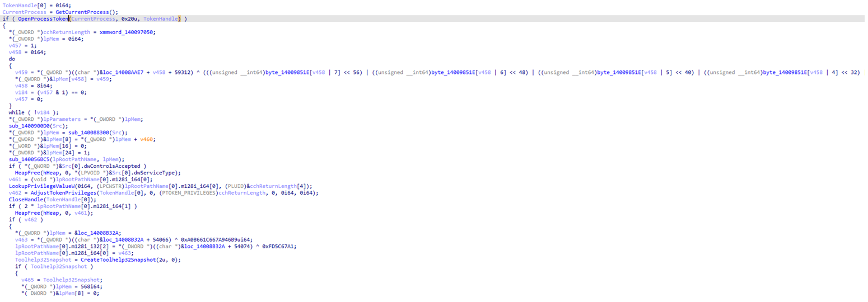
Task: Select xmmword_140097050 constant reference
Action: point(128,32)
